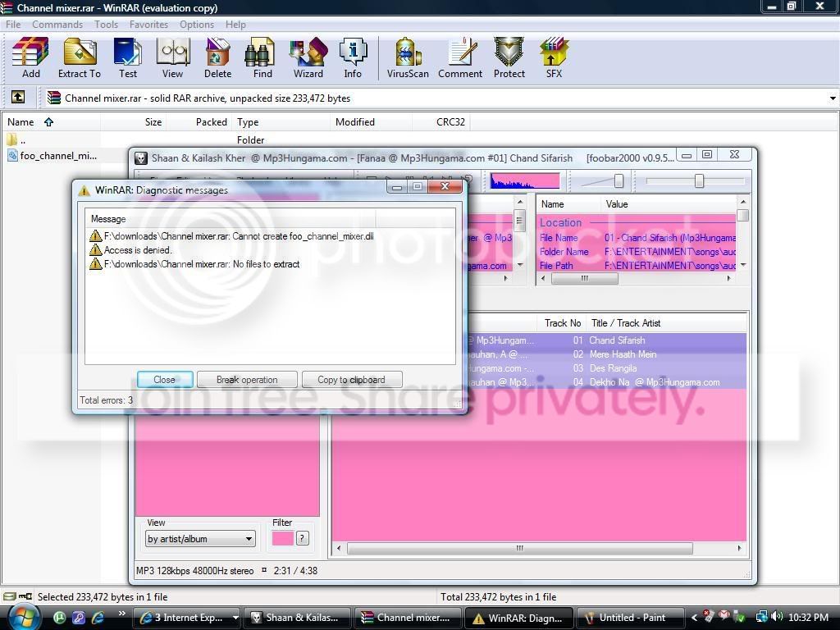Click the SFX toolbar icon
Viewport: 840px width, 630px height.
click(554, 58)
